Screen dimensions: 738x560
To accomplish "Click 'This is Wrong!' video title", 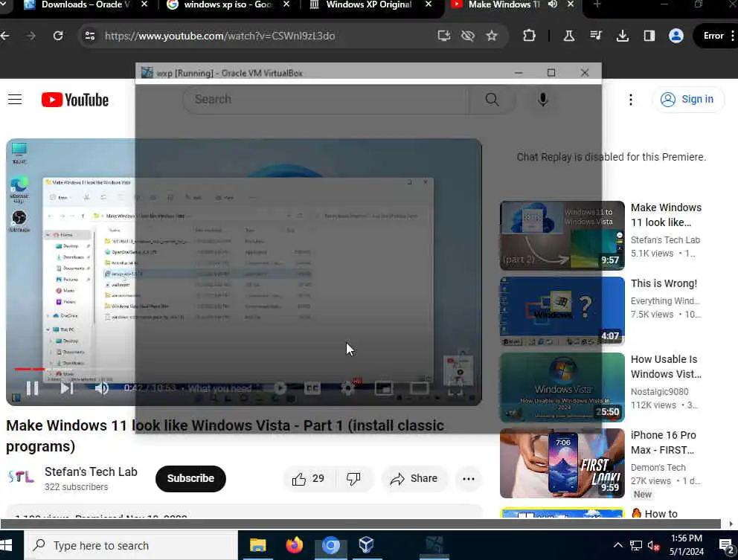I will point(664,283).
